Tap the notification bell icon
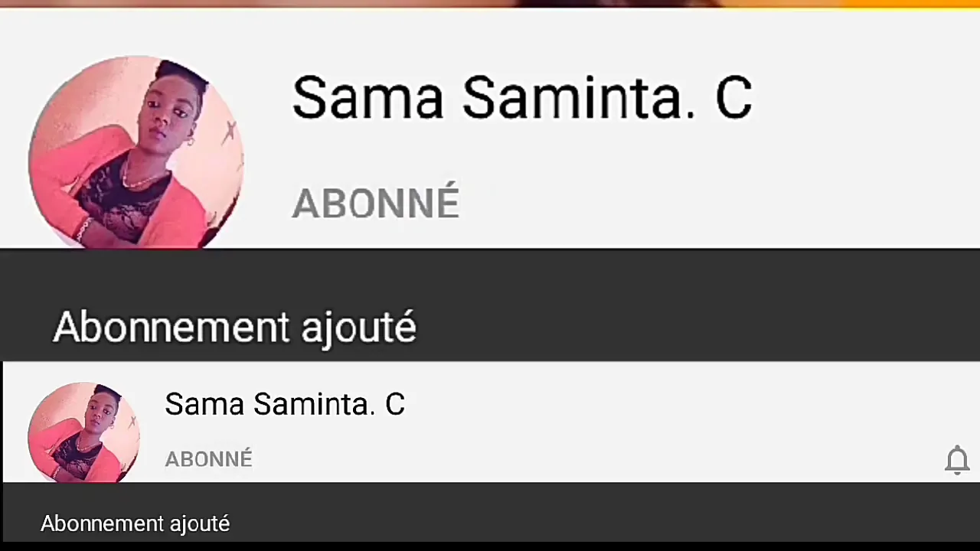 (957, 461)
